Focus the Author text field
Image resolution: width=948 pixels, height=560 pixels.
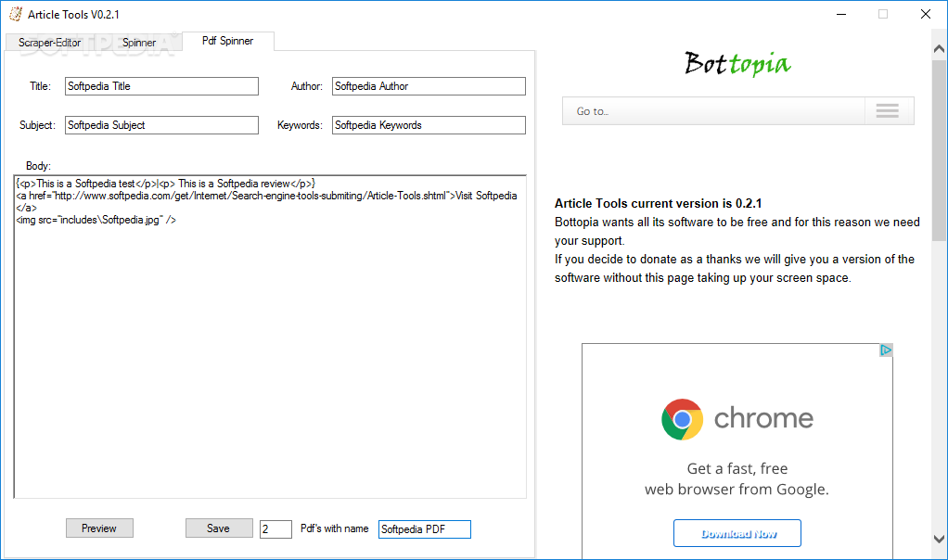point(429,86)
